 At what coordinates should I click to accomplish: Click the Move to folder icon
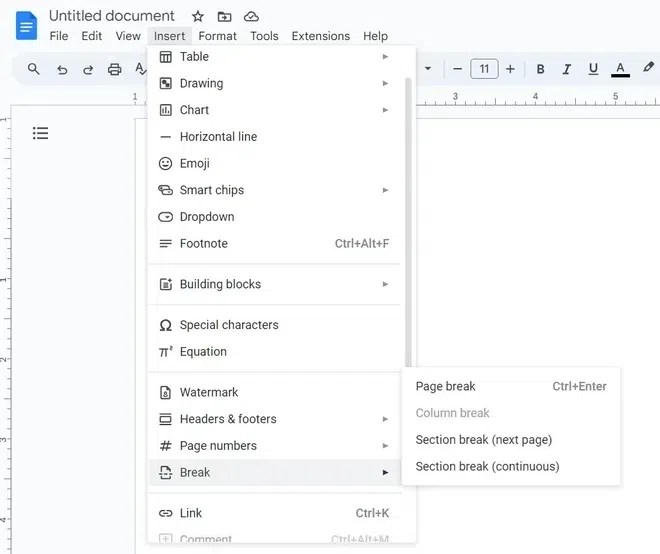[224, 16]
